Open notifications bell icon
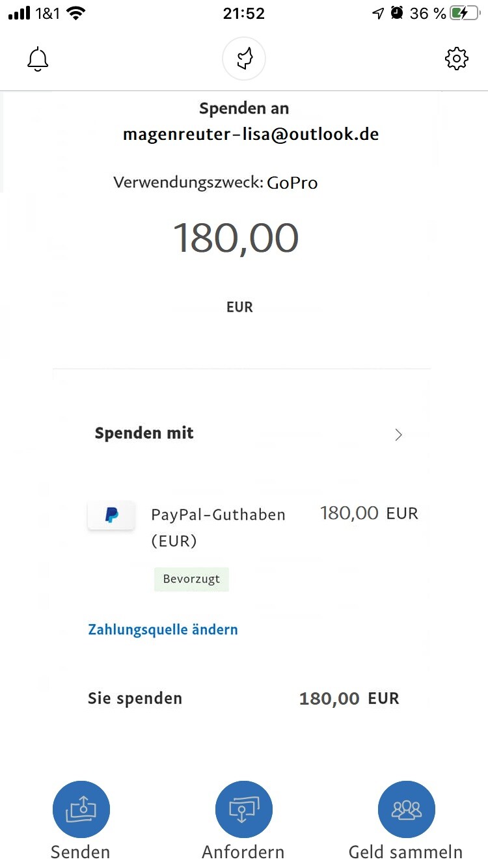488x868 pixels. pyautogui.click(x=38, y=59)
